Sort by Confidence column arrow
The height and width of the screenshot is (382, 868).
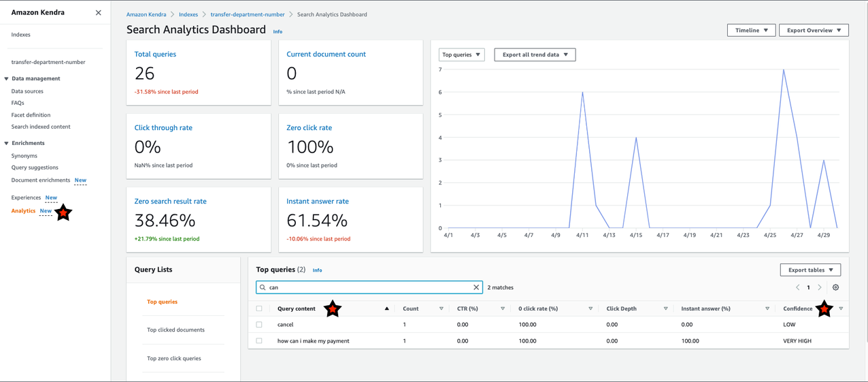pos(841,308)
